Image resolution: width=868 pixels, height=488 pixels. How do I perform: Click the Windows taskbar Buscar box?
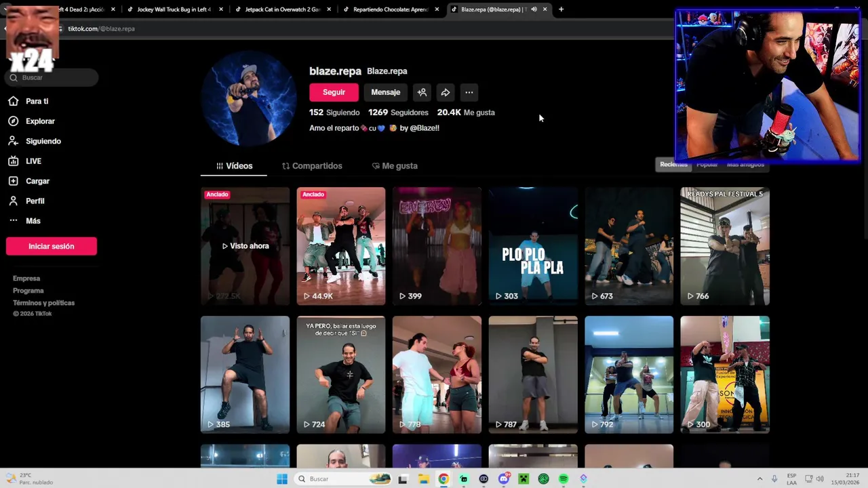coord(344,479)
